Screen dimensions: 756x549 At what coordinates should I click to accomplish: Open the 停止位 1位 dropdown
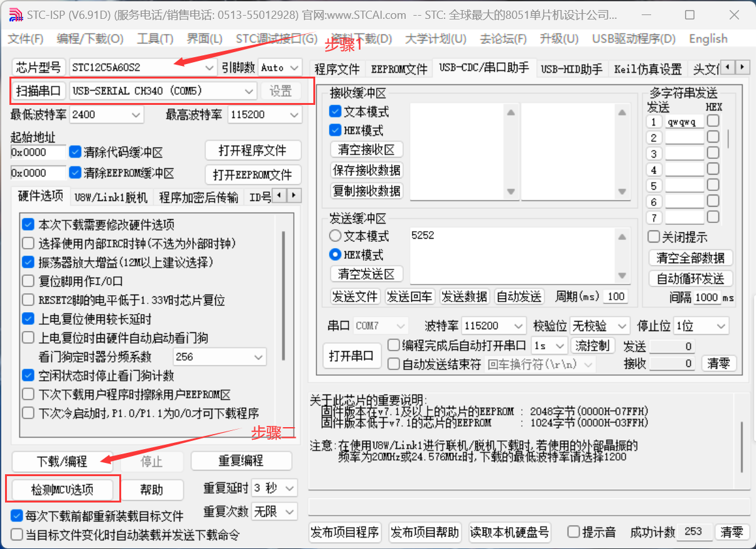coord(721,326)
